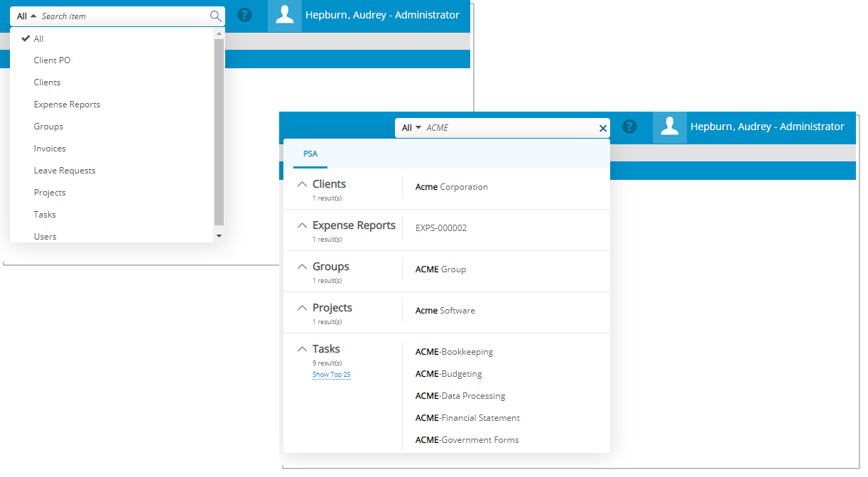Open the ACME-Government Forms task result
The image size is (868, 477).
(467, 440)
